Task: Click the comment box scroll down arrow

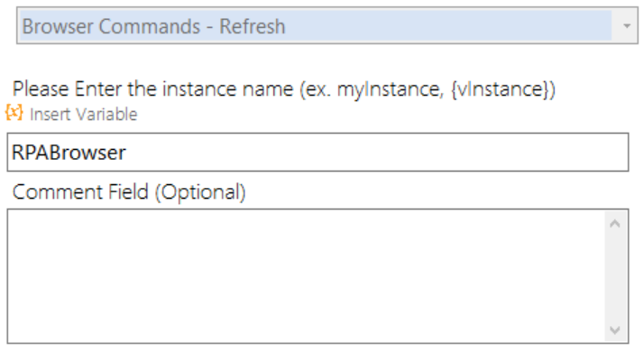Action: click(x=615, y=330)
